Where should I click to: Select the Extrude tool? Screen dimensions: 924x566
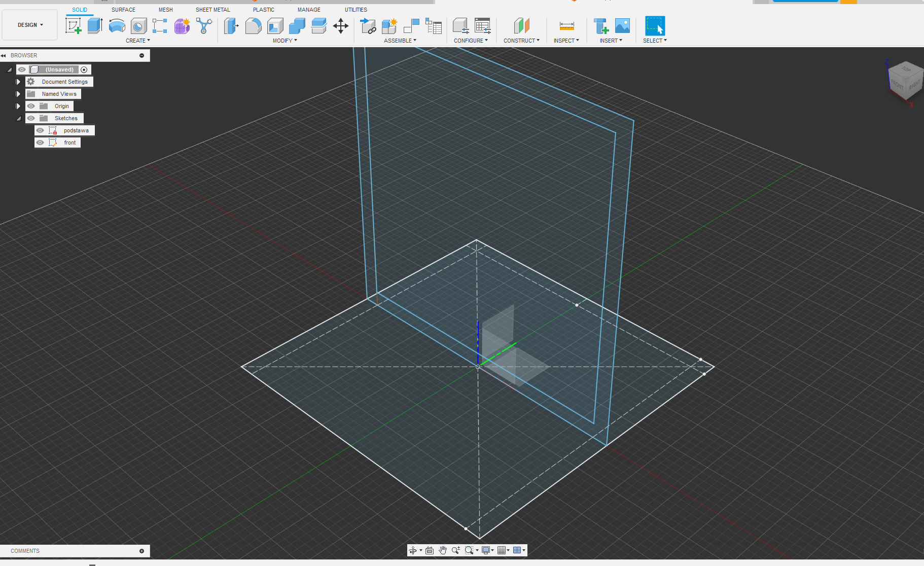pyautogui.click(x=95, y=25)
